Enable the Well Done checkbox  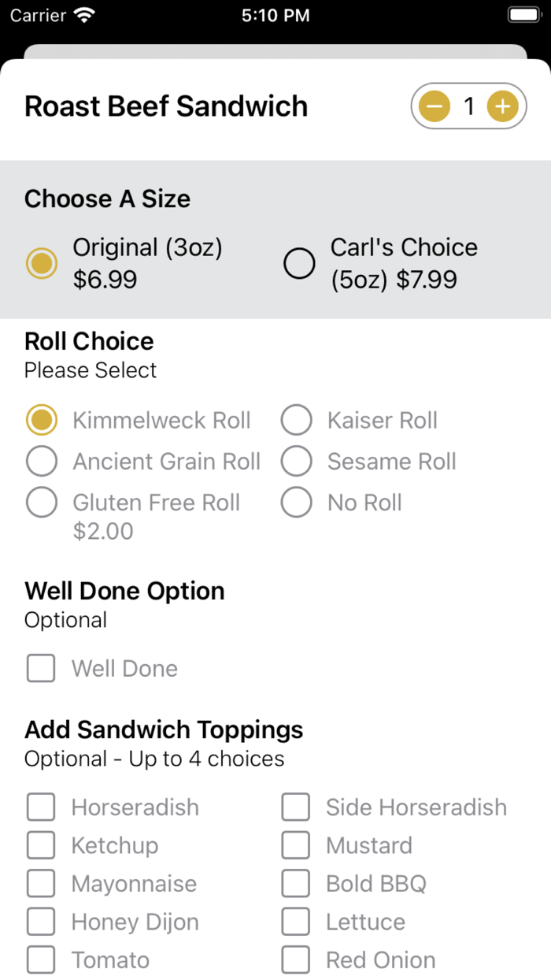[x=41, y=669]
